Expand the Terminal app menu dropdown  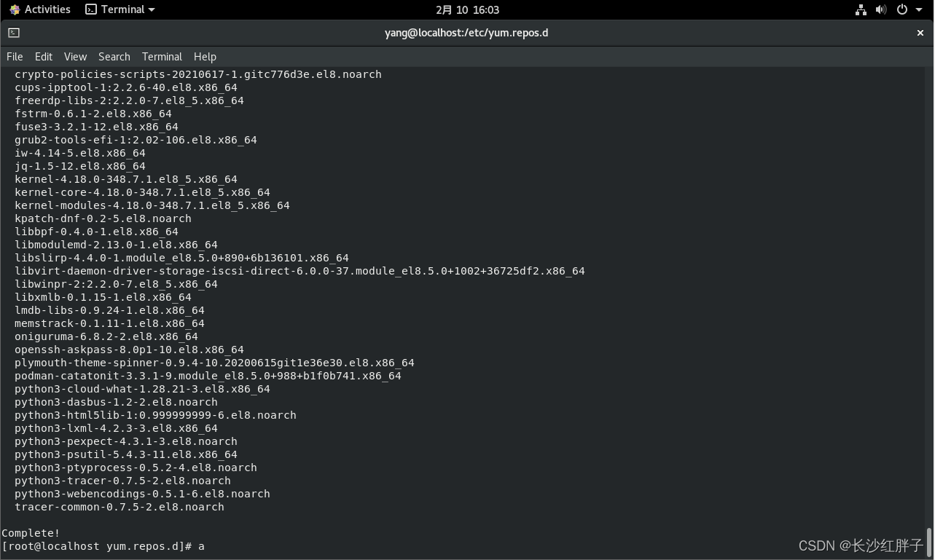(151, 9)
